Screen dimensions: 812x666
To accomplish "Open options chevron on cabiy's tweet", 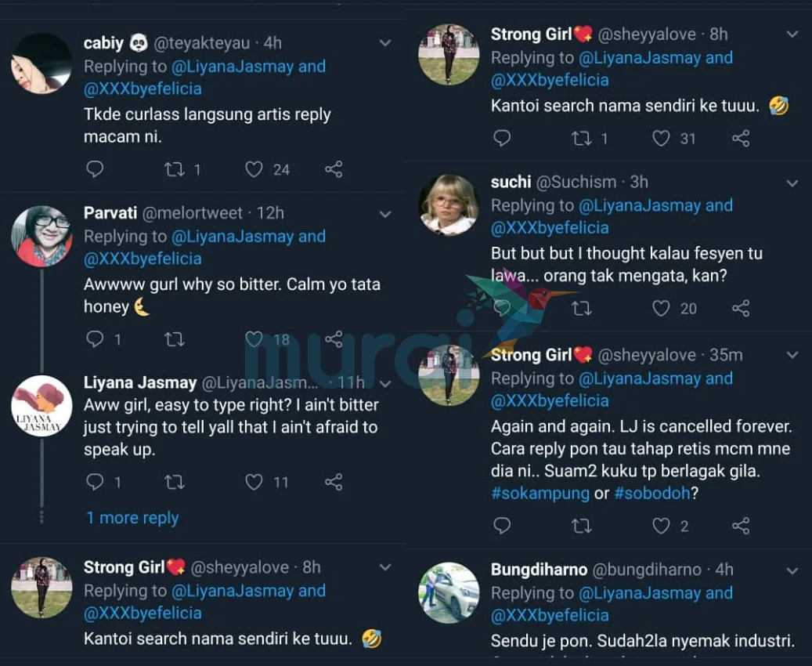I will tap(385, 44).
